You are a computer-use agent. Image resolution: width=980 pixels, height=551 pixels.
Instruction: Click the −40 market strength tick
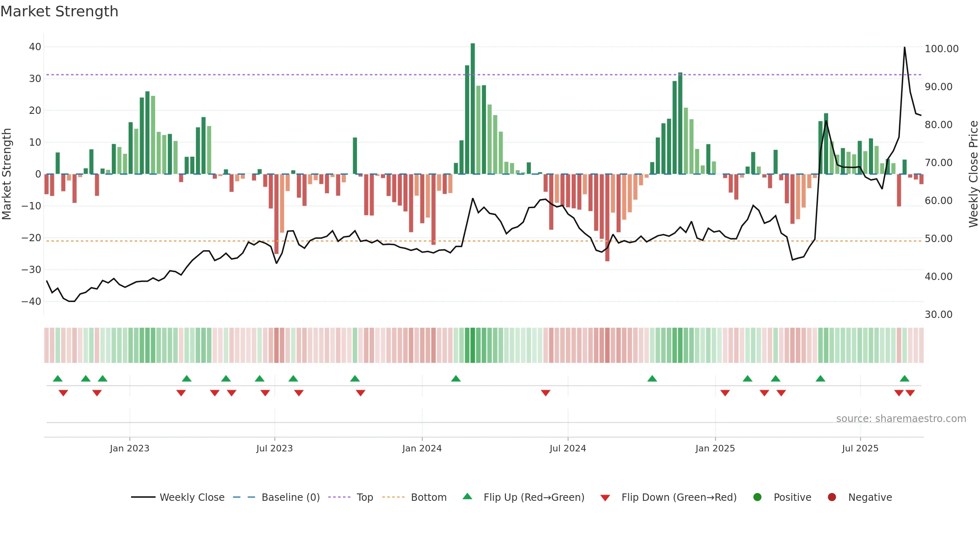31,301
